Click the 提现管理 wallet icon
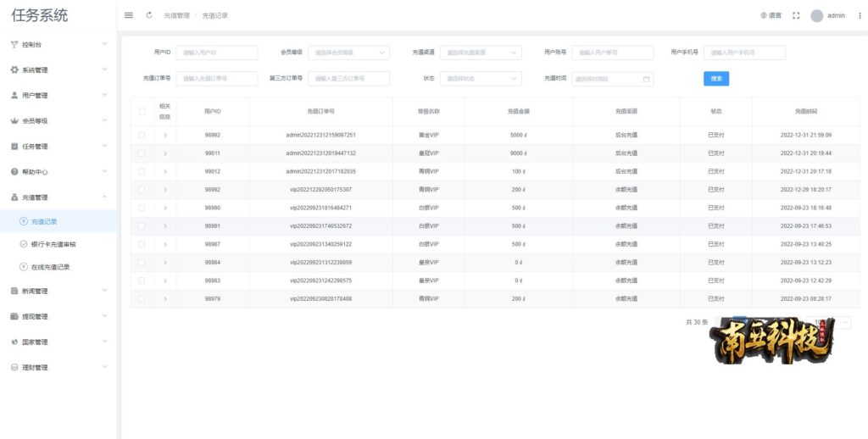 pyautogui.click(x=14, y=316)
